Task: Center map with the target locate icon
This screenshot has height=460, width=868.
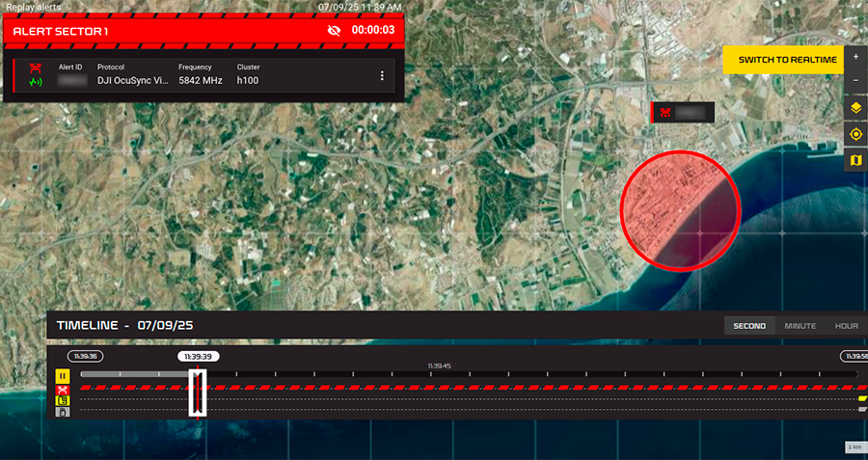Action: (855, 133)
